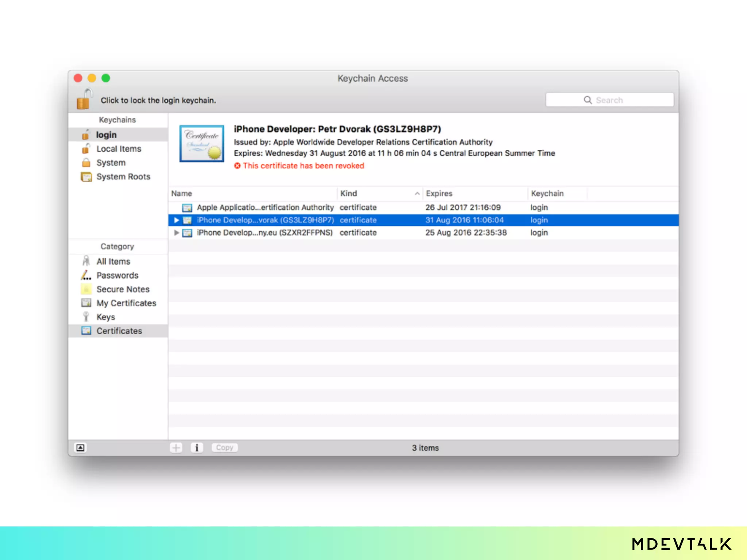
Task: Select the My Certificates category
Action: (x=126, y=303)
